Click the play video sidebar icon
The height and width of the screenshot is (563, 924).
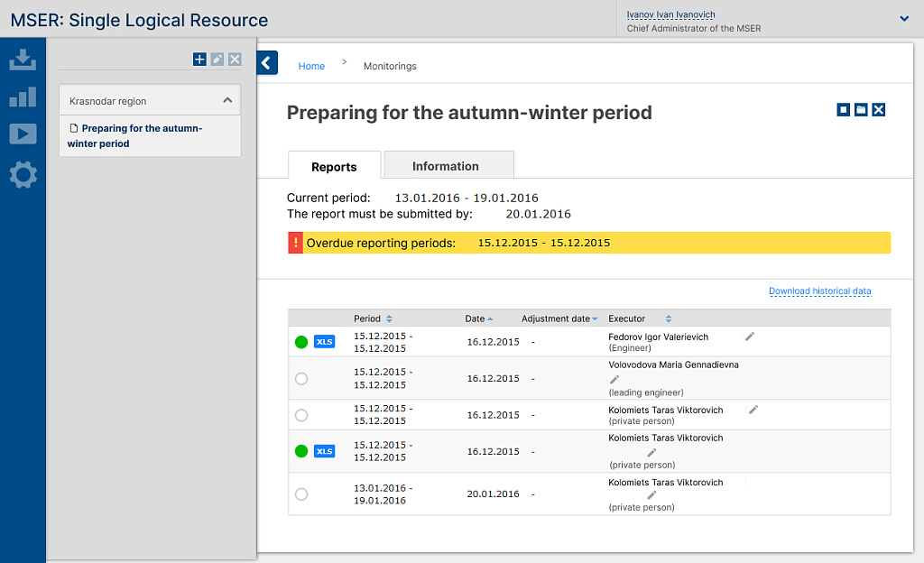click(x=23, y=134)
